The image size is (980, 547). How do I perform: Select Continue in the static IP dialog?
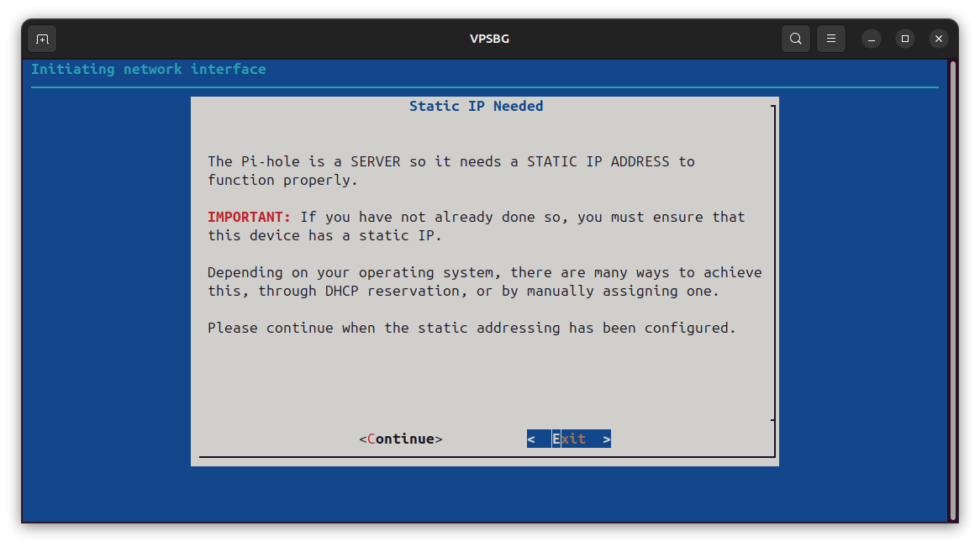(401, 439)
